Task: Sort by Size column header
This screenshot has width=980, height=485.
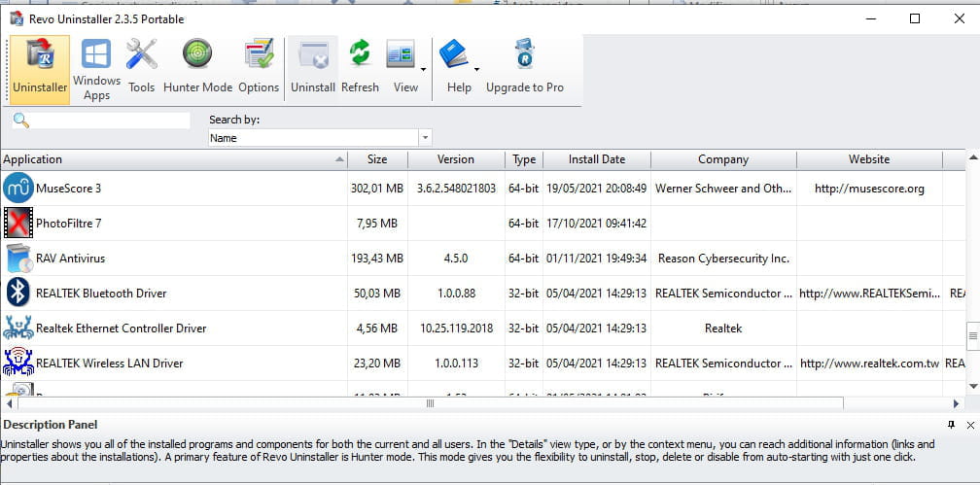Action: (377, 159)
